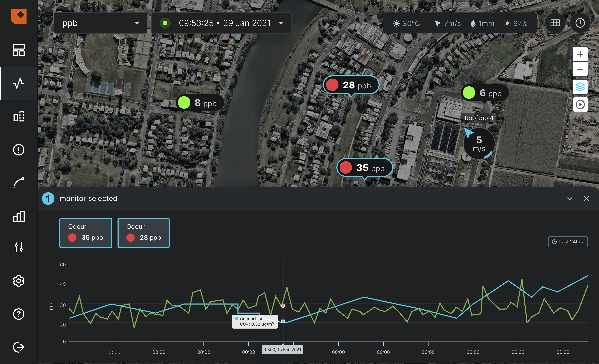The width and height of the screenshot is (599, 364).
Task: Click the logout icon at sidebar bottom
Action: click(x=19, y=347)
